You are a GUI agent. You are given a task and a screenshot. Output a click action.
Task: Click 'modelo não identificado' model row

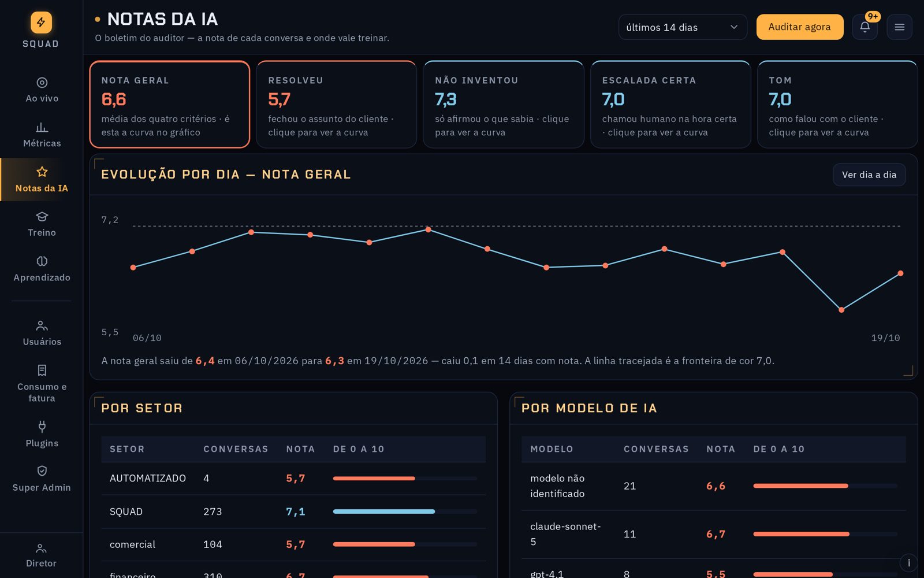(x=714, y=486)
